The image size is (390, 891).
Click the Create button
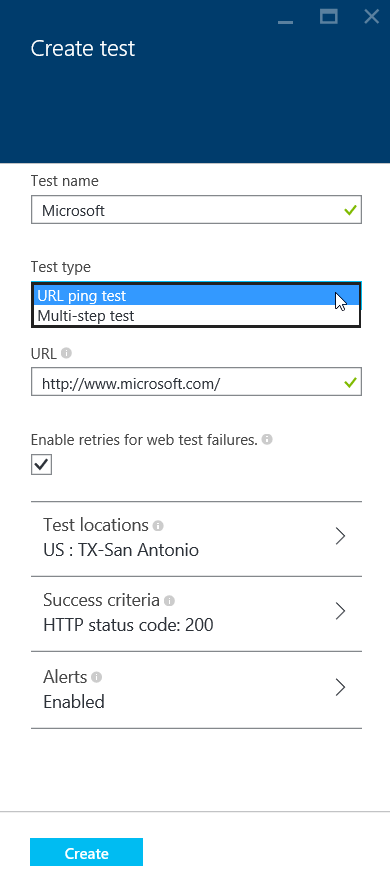pyautogui.click(x=86, y=852)
